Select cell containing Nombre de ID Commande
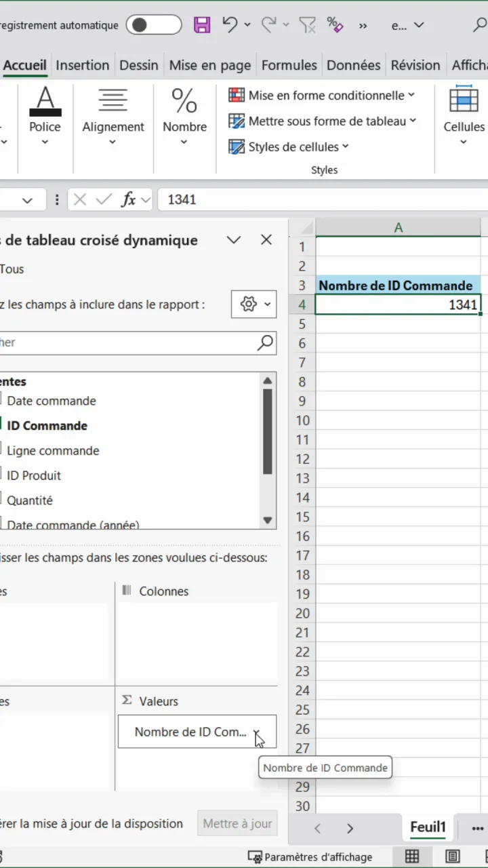The image size is (488, 868). click(x=399, y=285)
